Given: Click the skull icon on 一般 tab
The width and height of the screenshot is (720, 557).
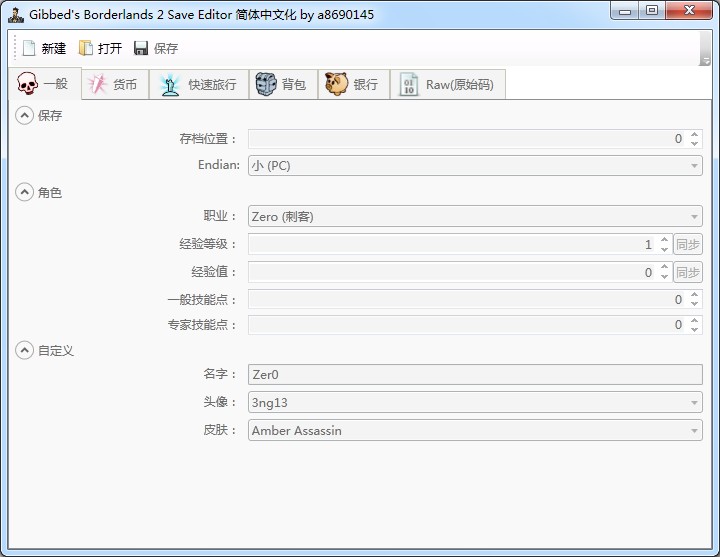Looking at the screenshot, I should [27, 84].
